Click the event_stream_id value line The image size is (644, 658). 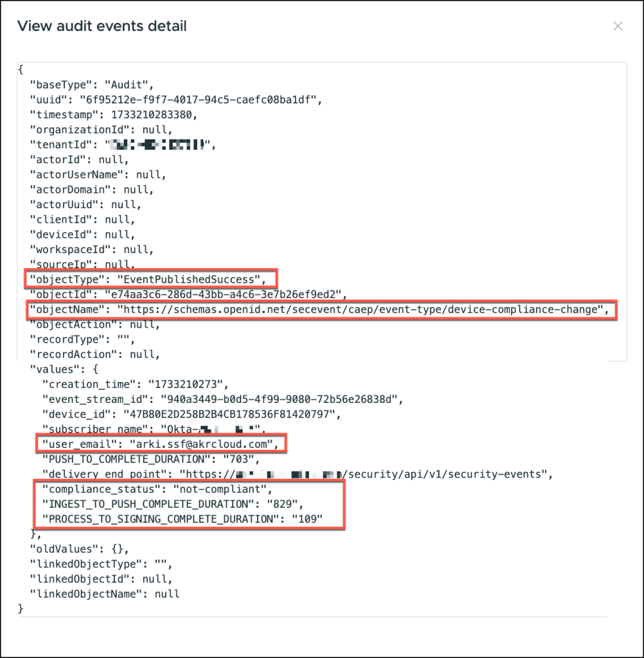click(222, 399)
